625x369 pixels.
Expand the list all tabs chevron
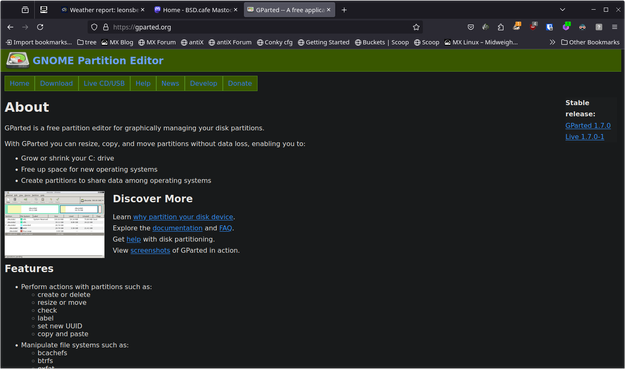pyautogui.click(x=562, y=10)
